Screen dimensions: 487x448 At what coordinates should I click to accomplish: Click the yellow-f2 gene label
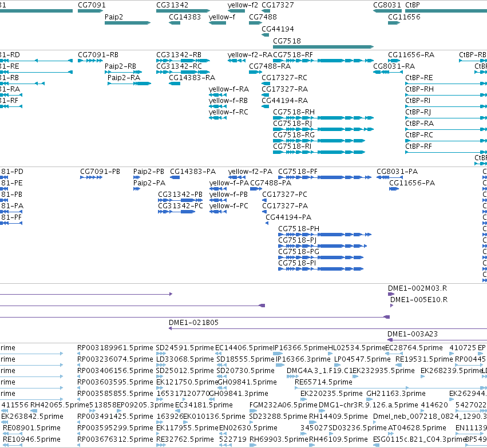point(243,5)
